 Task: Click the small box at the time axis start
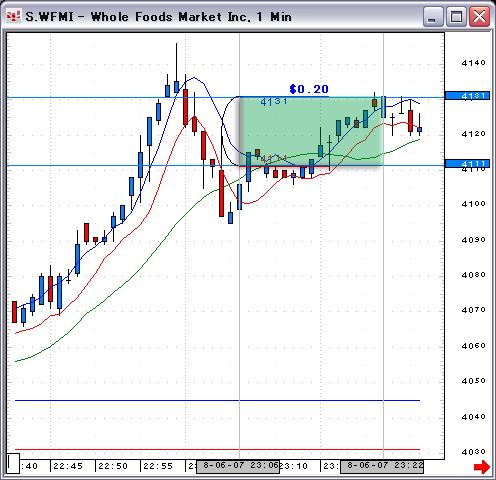[13, 463]
